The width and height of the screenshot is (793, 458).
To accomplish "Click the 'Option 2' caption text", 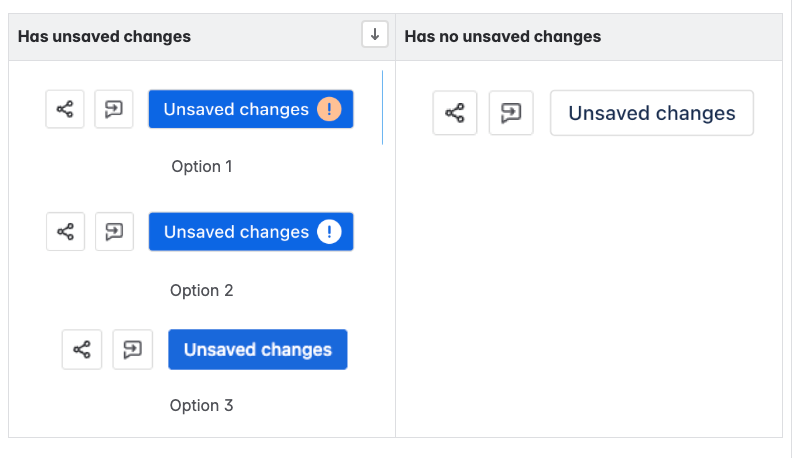I will click(x=202, y=290).
